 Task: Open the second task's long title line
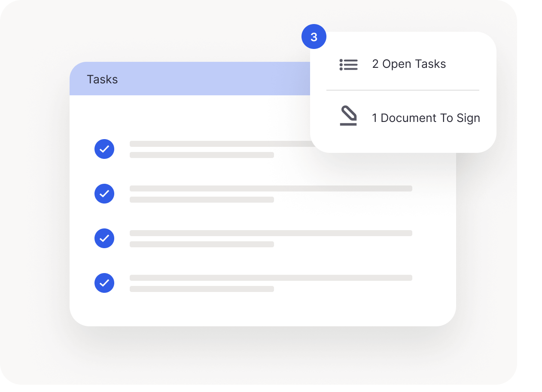[271, 188]
